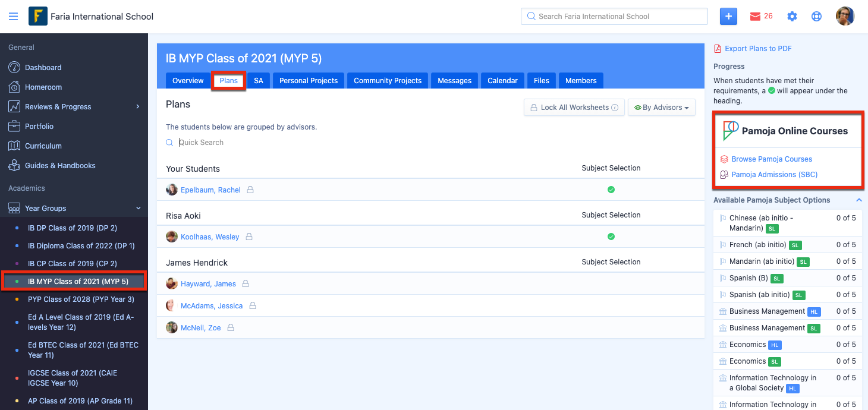
Task: Open the messages envelope icon
Action: (755, 17)
